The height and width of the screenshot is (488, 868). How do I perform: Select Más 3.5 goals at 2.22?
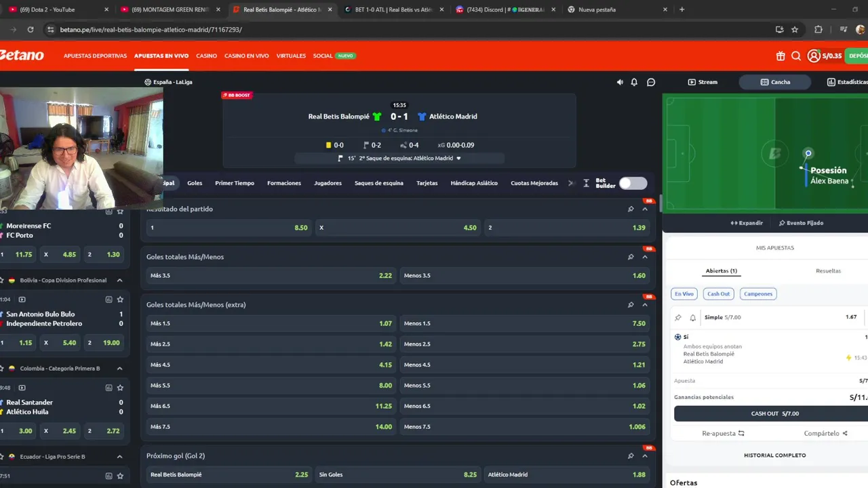(x=271, y=275)
